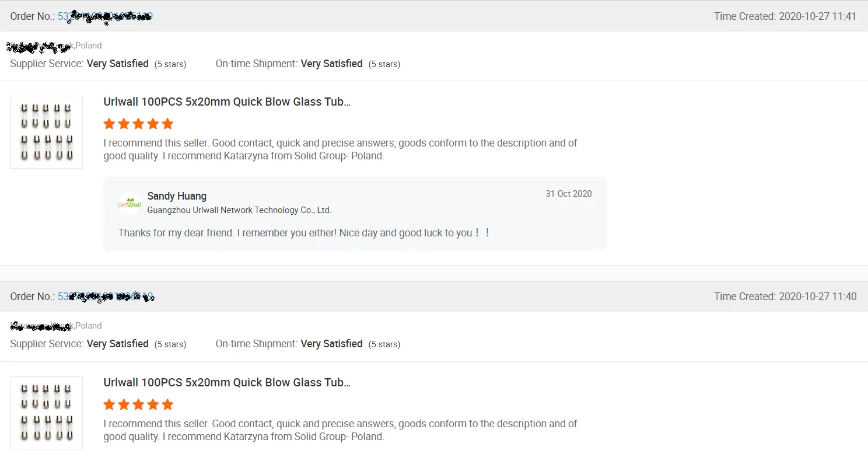
Task: Select Supplier Service rating in the 11:41 order
Action: click(98, 64)
